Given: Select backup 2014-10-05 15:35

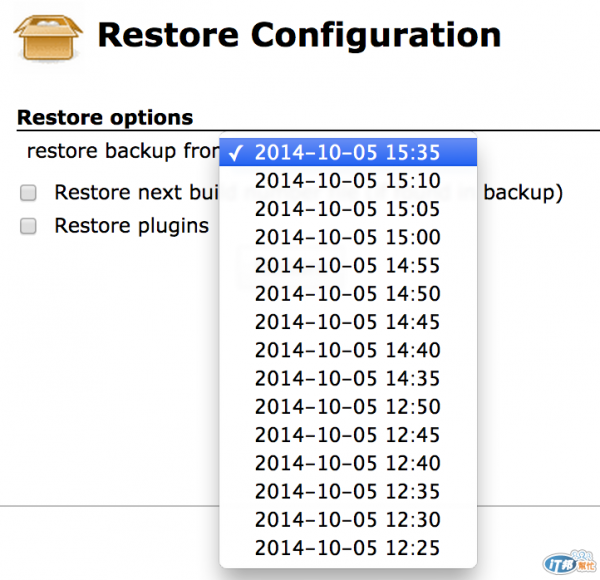Looking at the screenshot, I should click(x=347, y=153).
